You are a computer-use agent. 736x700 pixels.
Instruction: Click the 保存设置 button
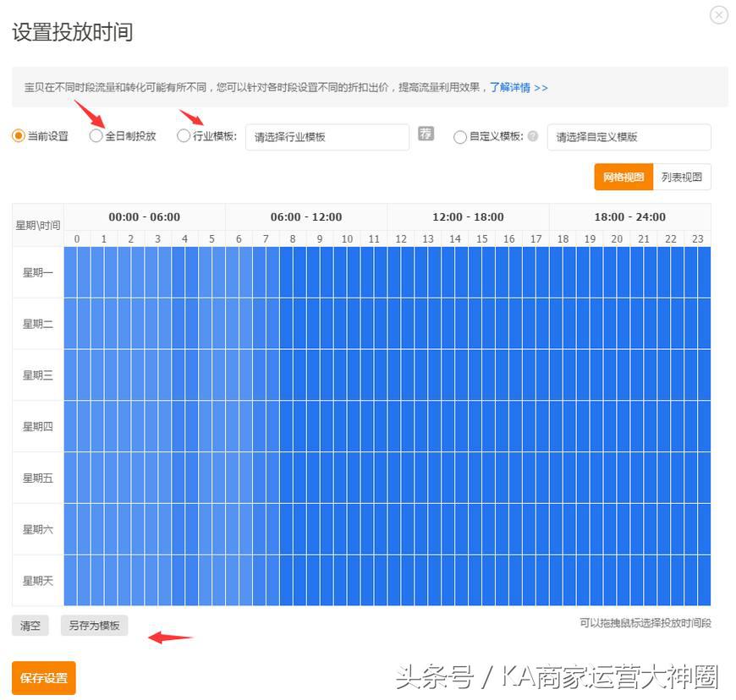[42, 678]
